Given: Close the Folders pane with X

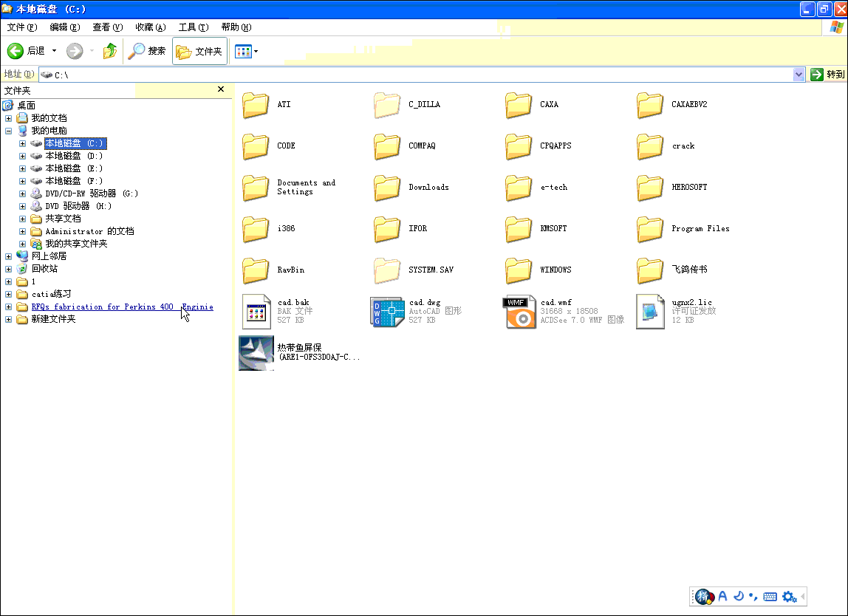Looking at the screenshot, I should (221, 89).
